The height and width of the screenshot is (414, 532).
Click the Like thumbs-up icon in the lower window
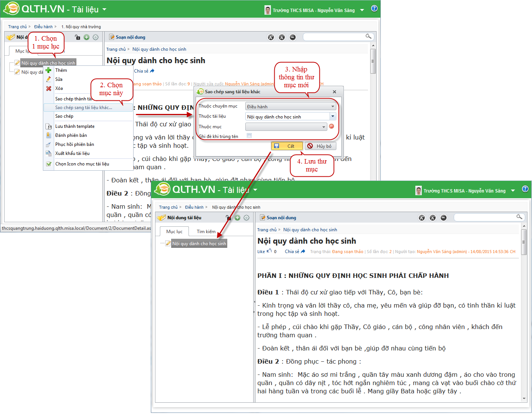click(269, 251)
